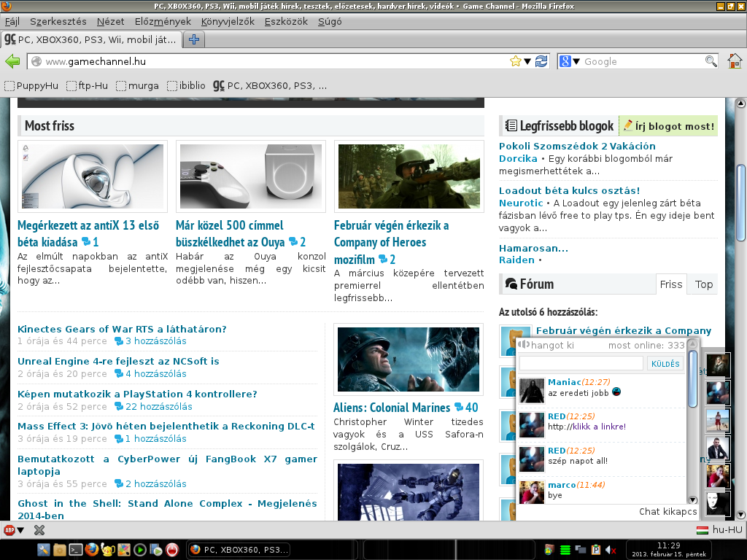Open the Előzmények menu
This screenshot has height=560, width=747.
[163, 21]
